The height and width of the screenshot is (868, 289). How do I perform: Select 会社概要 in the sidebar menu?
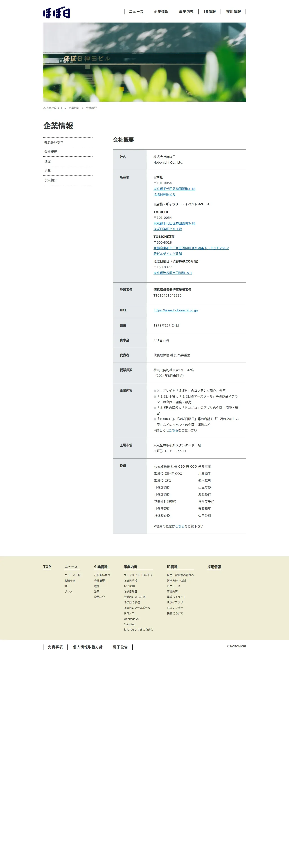pos(68,152)
